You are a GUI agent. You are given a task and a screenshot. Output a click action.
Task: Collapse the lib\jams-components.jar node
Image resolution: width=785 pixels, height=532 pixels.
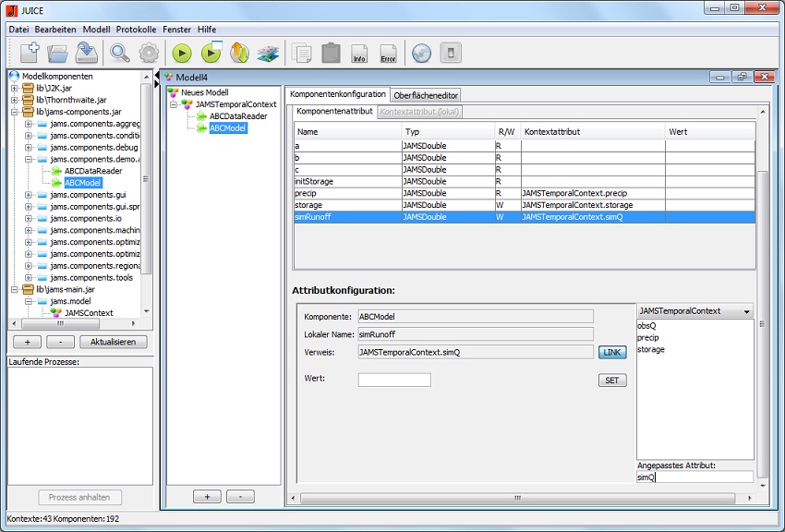point(15,112)
